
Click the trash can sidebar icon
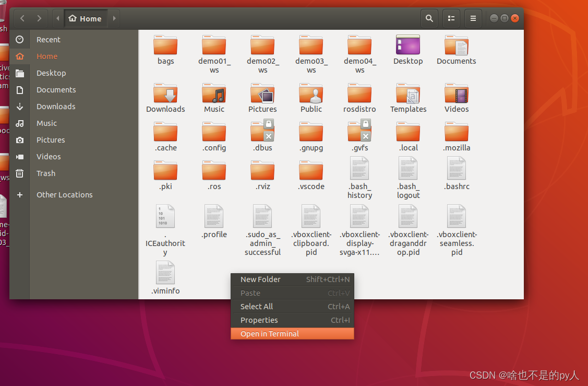point(20,173)
